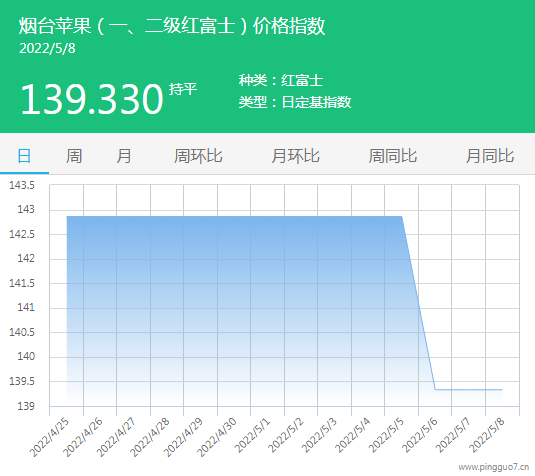Image resolution: width=535 pixels, height=476 pixels.
Task: Open the 周同比 tab
Action: point(393,156)
